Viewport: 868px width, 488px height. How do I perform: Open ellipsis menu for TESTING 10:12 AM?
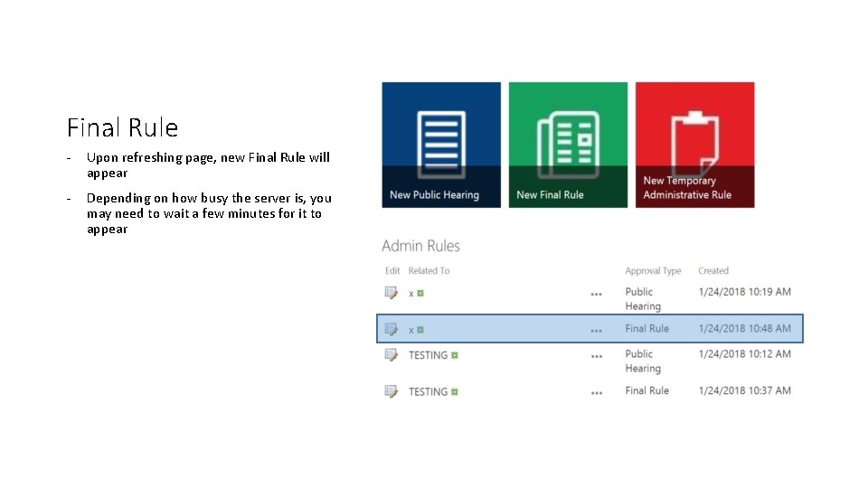click(x=596, y=356)
